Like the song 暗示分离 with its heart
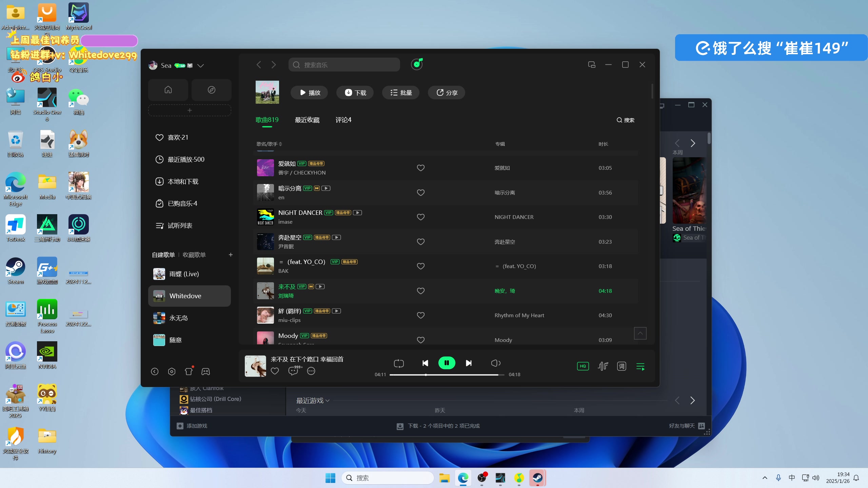 point(421,193)
